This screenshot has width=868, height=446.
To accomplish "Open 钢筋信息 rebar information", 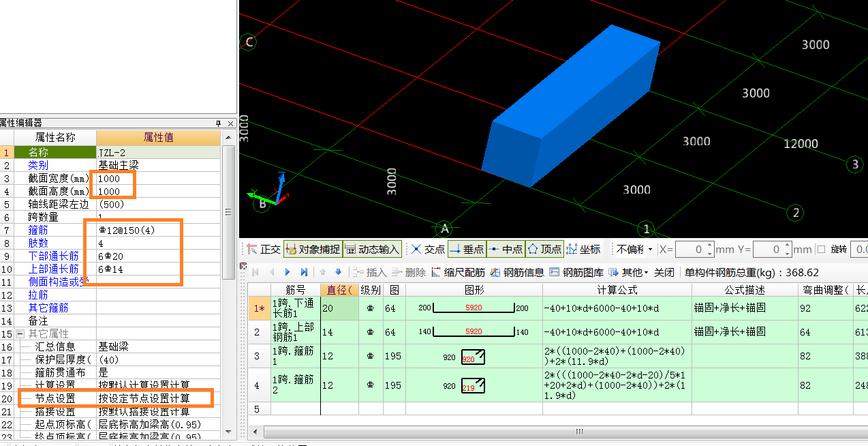I will pos(516,272).
